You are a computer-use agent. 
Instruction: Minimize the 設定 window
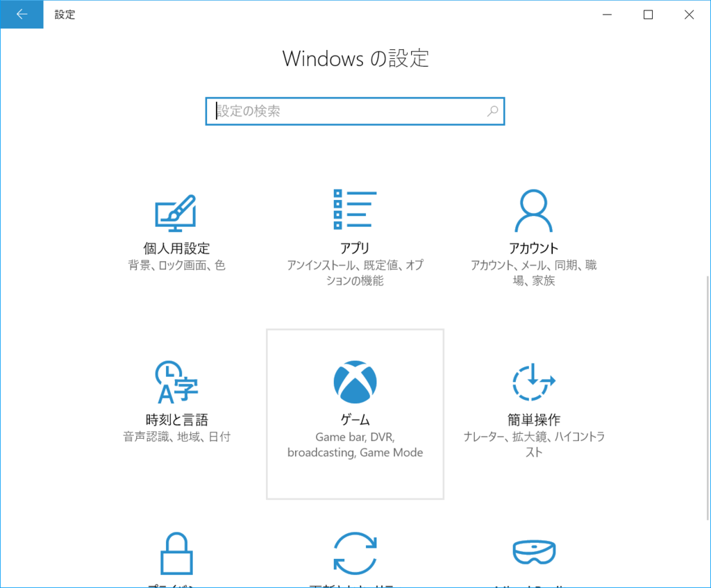tap(607, 15)
